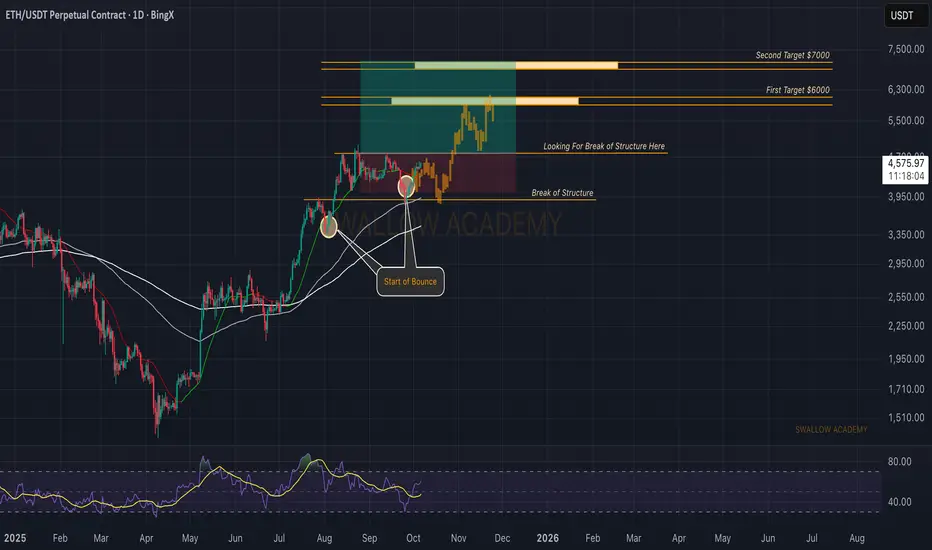Click the First Target $6000 label
932x550 pixels.
(798, 90)
